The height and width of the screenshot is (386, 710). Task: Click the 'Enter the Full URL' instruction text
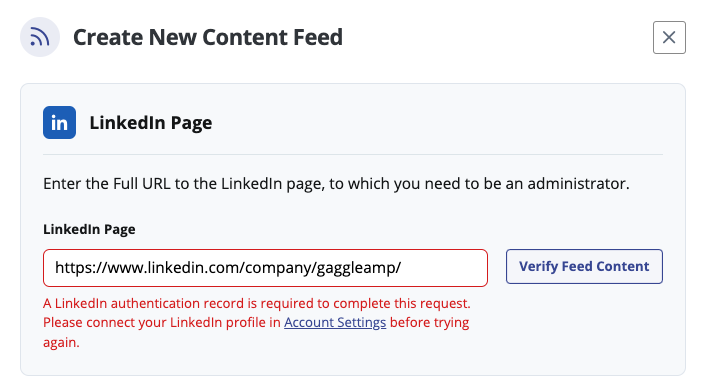click(336, 183)
